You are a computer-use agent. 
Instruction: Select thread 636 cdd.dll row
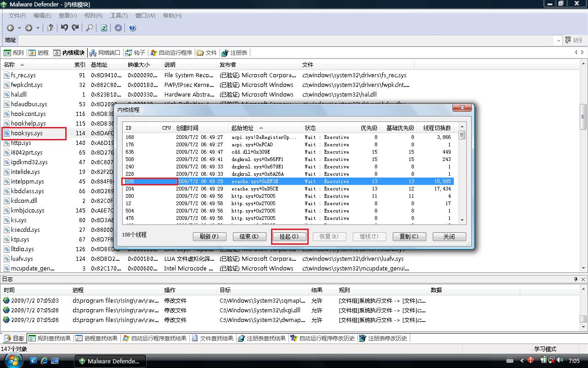point(288,152)
